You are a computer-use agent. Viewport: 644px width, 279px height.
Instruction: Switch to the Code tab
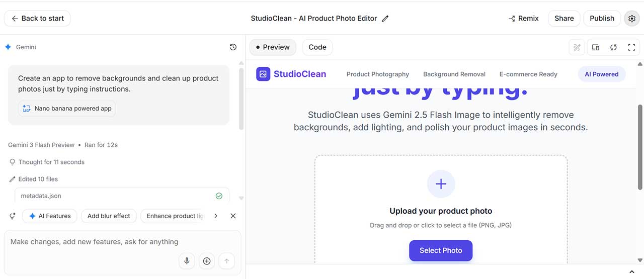click(317, 47)
